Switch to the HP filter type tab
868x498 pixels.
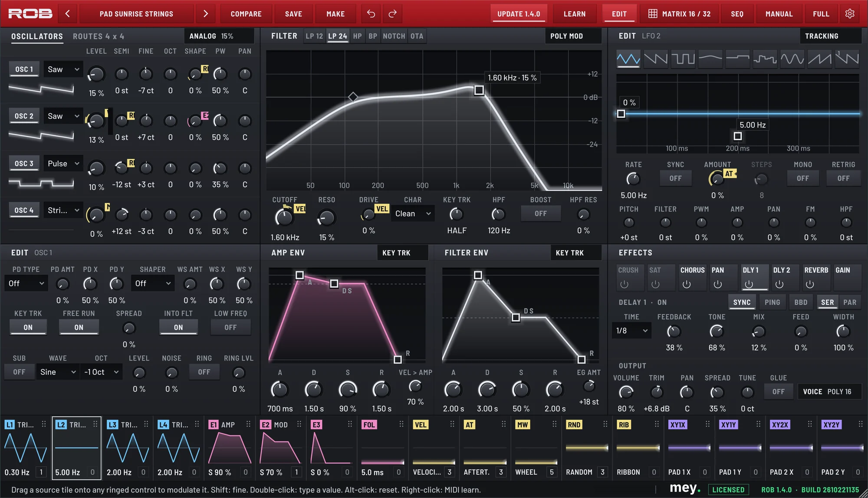[x=357, y=36]
